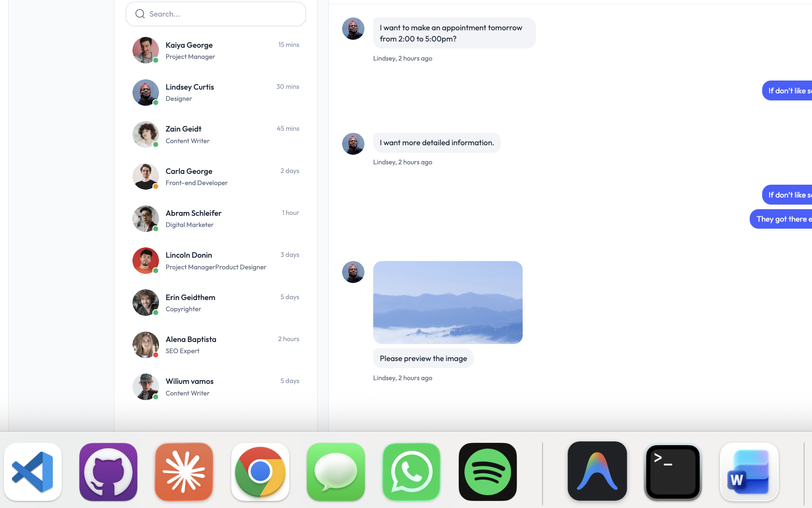Select the Lindsey Curtis conversation
The image size is (812, 508).
point(216,92)
